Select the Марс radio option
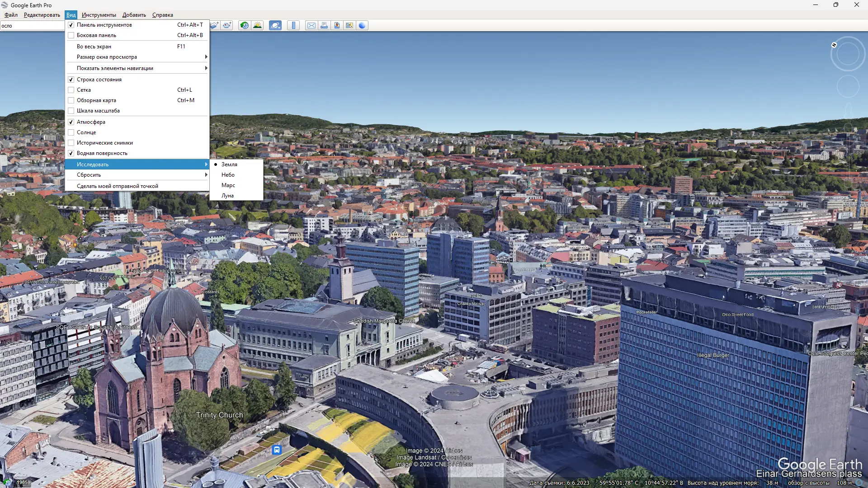868x488 pixels. coord(228,185)
